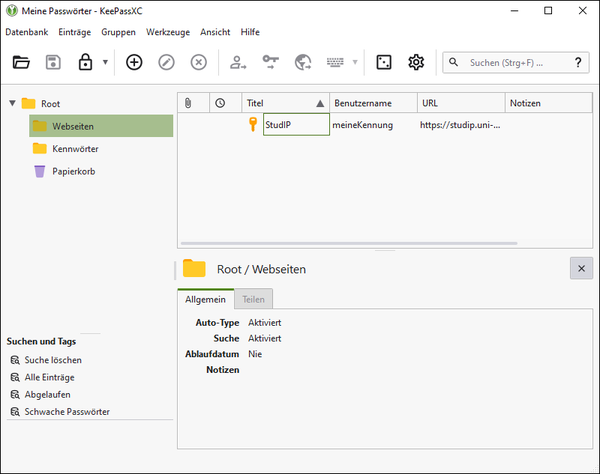Open the Hilfe menu
The image size is (600, 474).
tap(250, 32)
